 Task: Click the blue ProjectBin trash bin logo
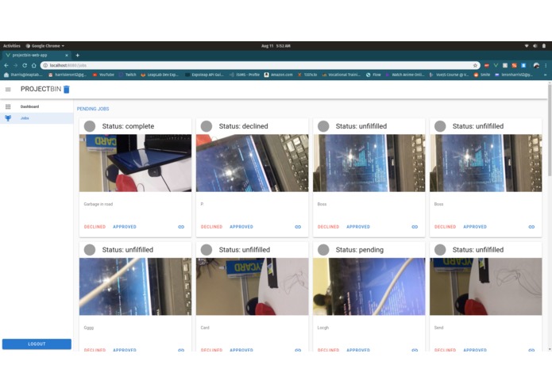[x=66, y=90]
